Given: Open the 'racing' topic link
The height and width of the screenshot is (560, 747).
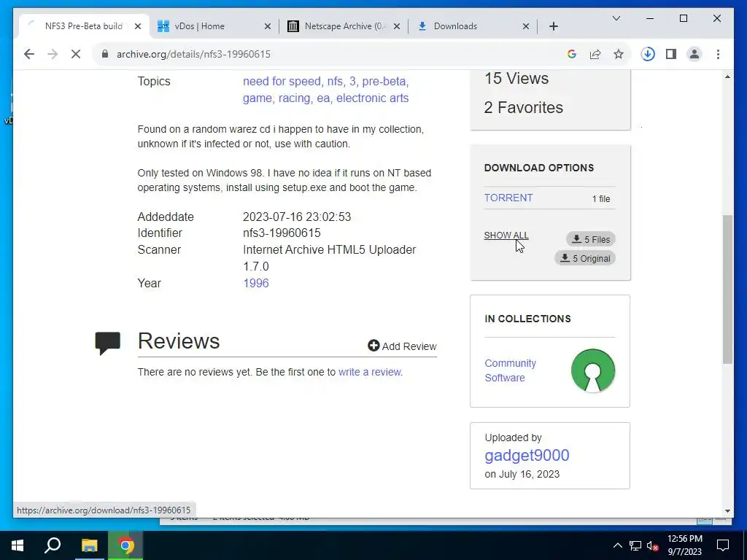Looking at the screenshot, I should (294, 98).
